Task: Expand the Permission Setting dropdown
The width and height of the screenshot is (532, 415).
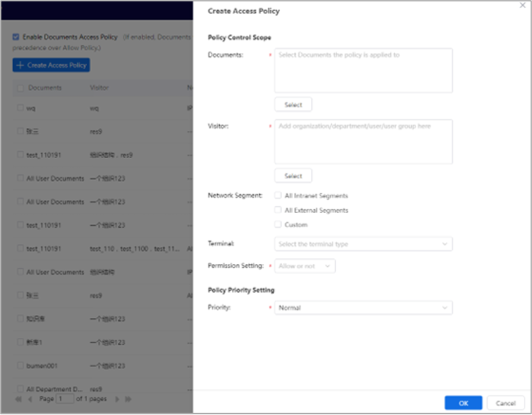Action: (305, 266)
